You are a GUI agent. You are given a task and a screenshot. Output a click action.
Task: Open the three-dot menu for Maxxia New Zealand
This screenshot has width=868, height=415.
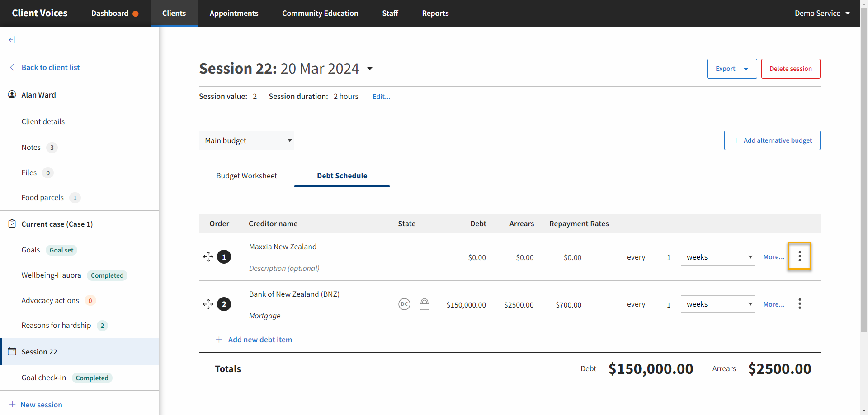[800, 256]
